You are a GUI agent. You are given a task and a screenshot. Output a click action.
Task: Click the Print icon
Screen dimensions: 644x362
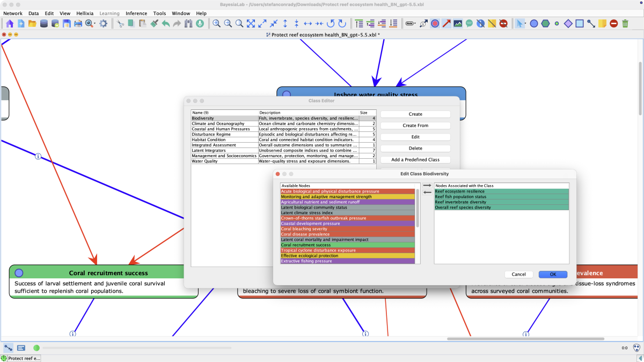coord(78,24)
